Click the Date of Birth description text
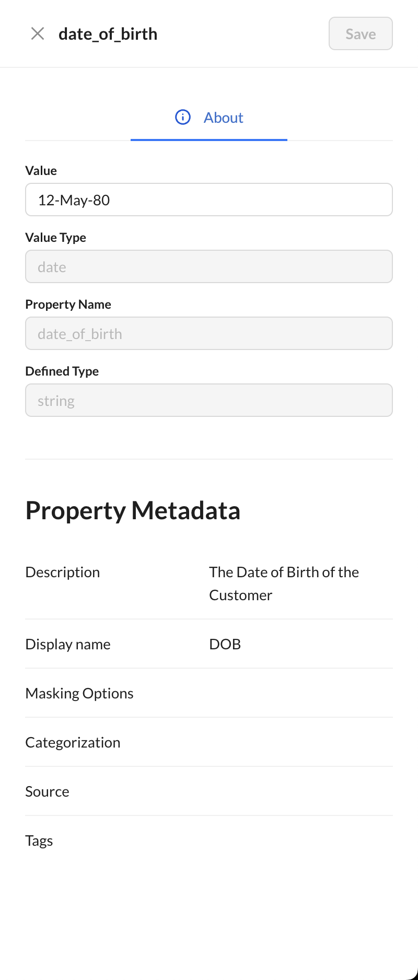 point(284,584)
